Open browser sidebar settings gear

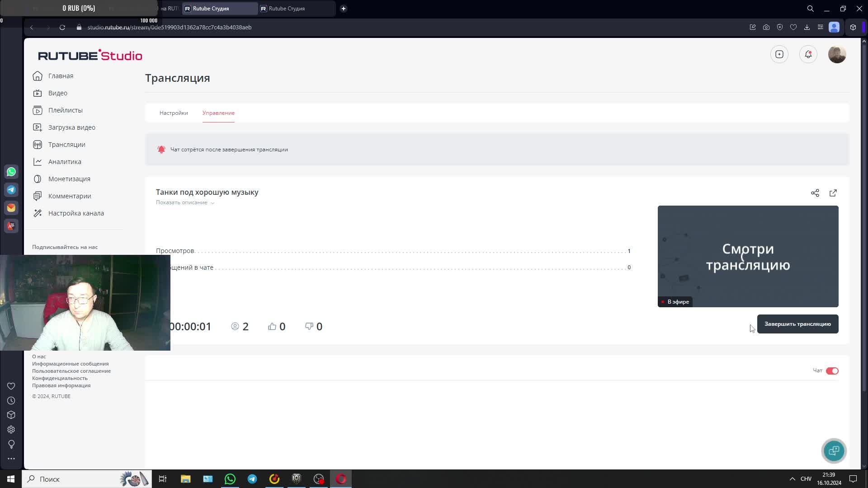(11, 430)
